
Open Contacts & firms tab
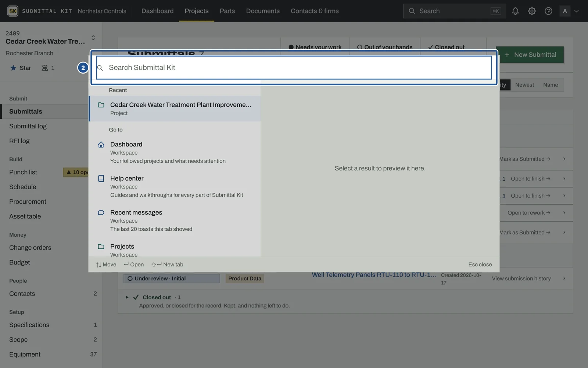pyautogui.click(x=315, y=11)
